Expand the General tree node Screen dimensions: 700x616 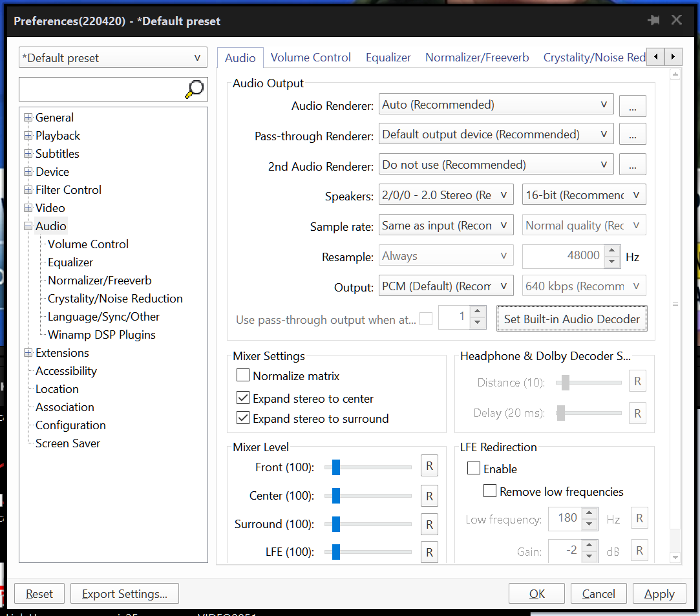coord(28,118)
